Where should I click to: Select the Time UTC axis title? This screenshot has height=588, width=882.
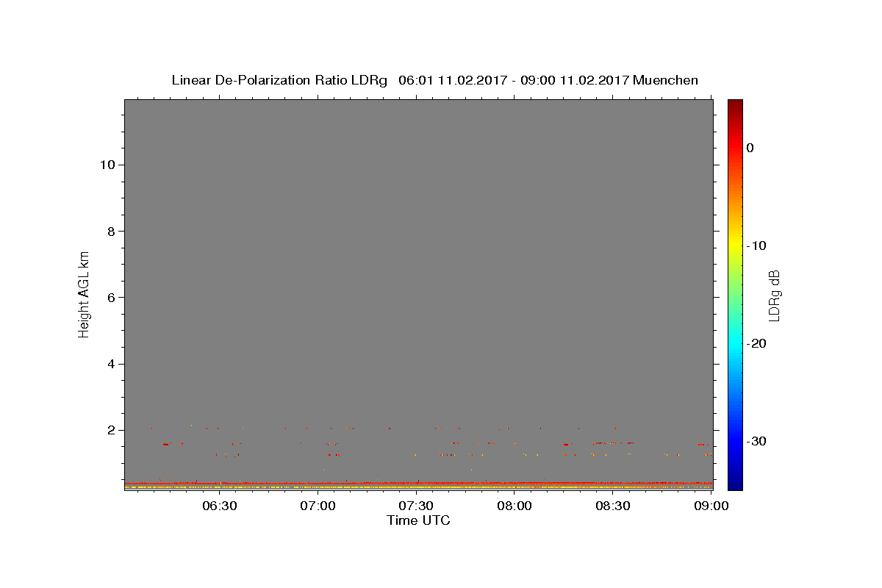point(418,520)
